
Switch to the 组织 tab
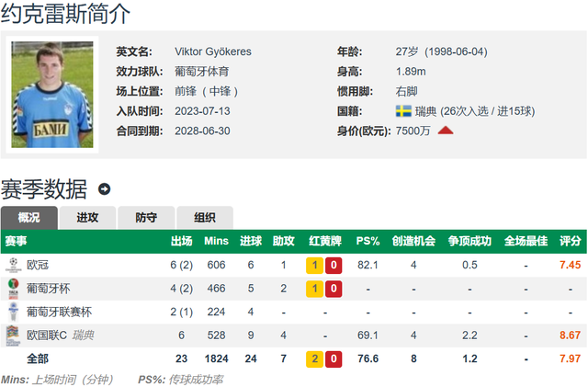point(205,218)
